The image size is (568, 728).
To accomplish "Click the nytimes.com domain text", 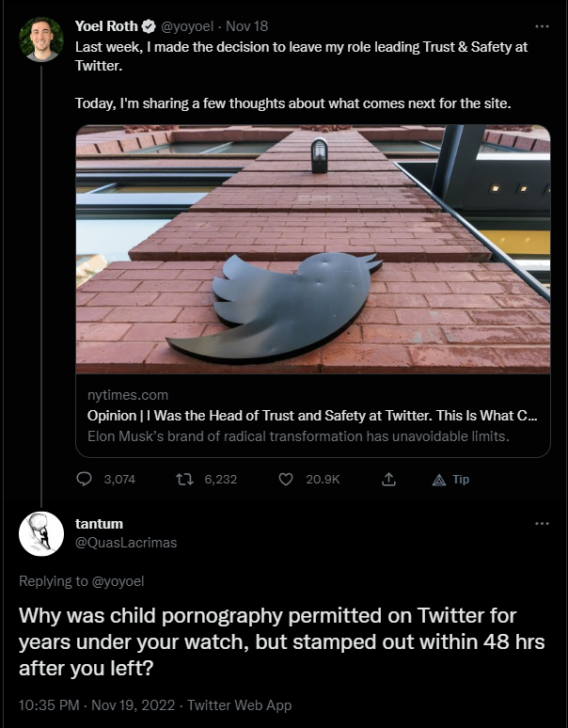I will point(128,396).
